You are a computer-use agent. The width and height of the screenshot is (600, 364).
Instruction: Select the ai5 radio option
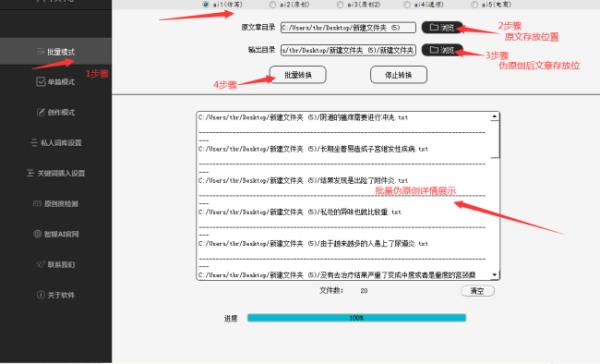click(x=474, y=5)
